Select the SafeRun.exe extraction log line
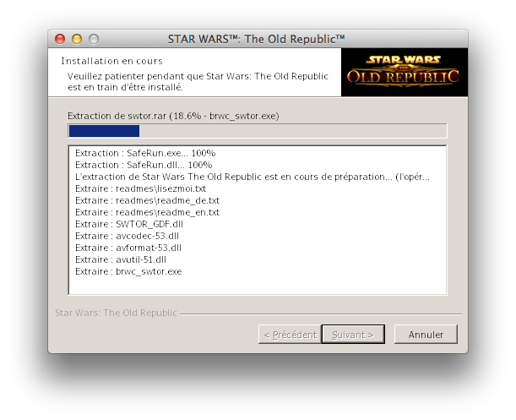516x420 pixels. (x=145, y=153)
